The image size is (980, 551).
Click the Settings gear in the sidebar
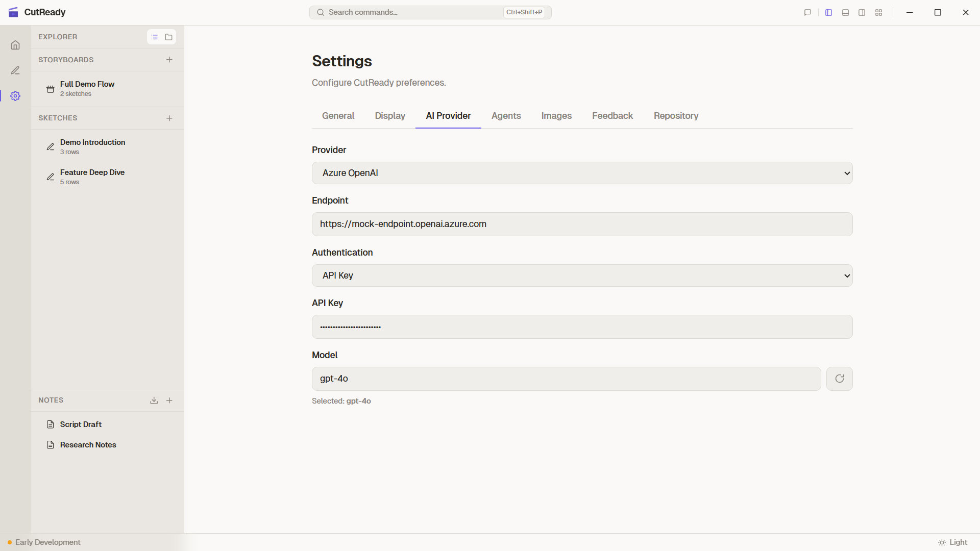click(x=15, y=96)
